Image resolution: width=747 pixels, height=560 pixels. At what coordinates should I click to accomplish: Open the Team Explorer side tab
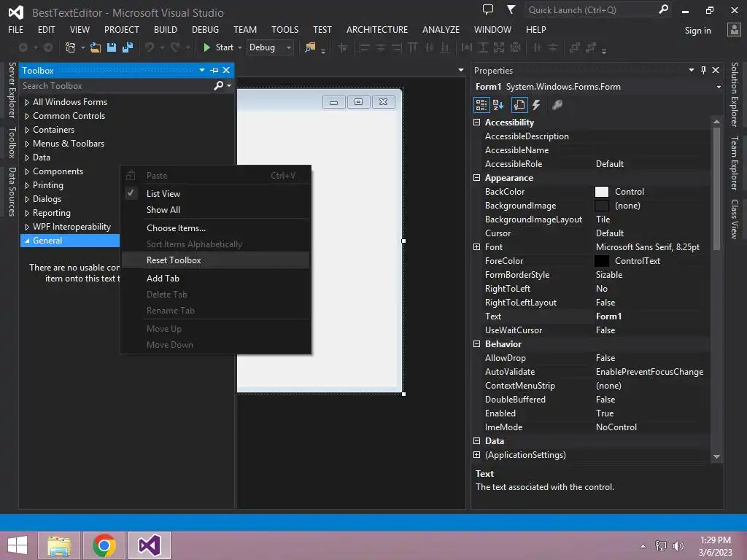click(x=734, y=163)
